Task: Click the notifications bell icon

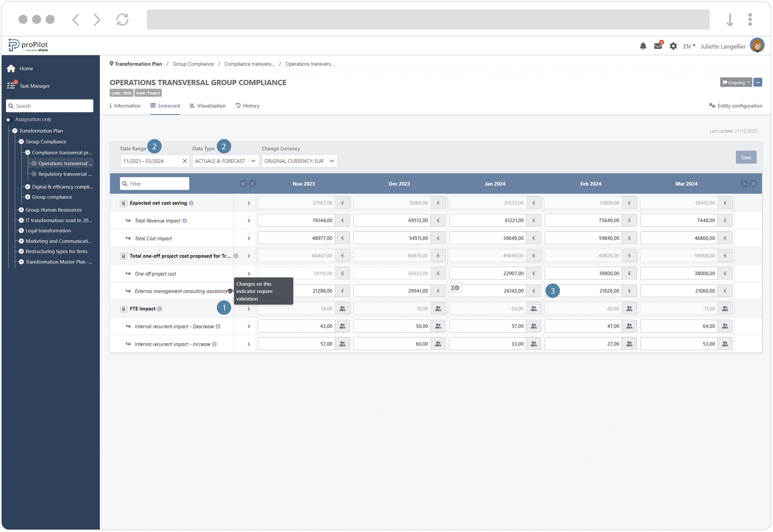Action: tap(643, 46)
